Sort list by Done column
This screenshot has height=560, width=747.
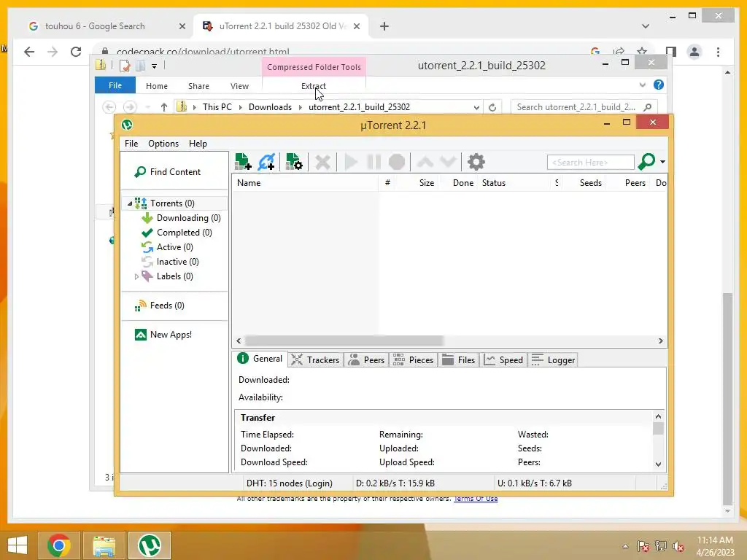(x=459, y=183)
